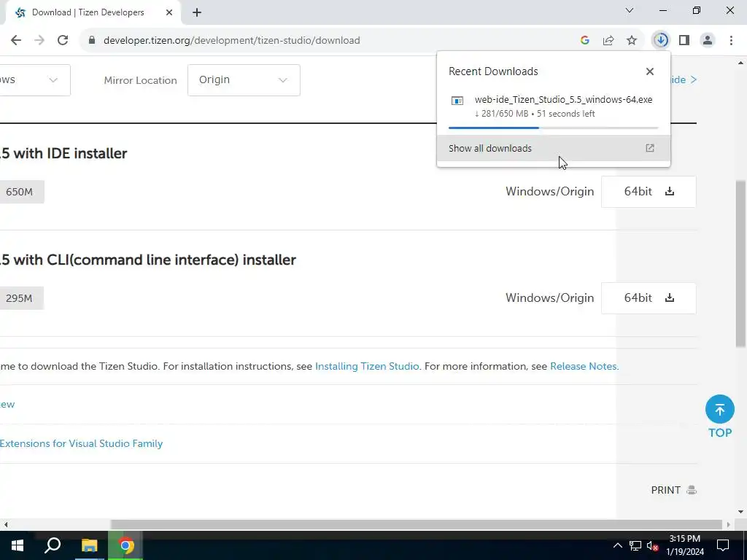
Task: Open a new browser tab
Action: click(x=197, y=12)
